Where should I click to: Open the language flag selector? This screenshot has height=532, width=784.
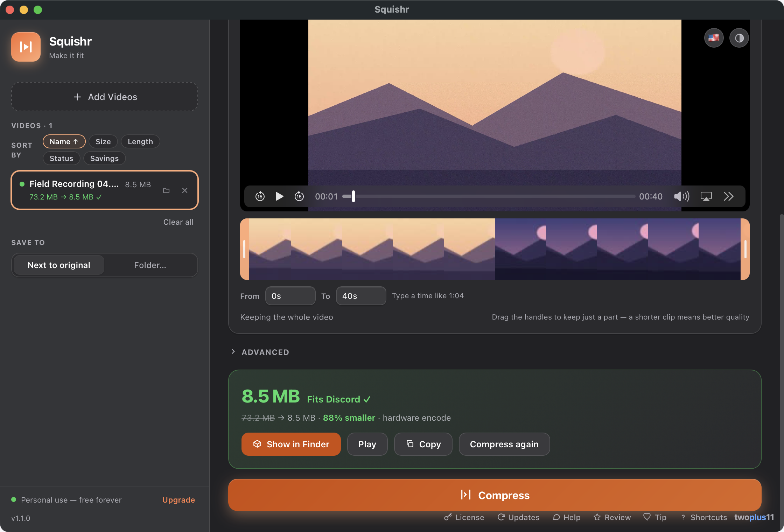(714, 38)
